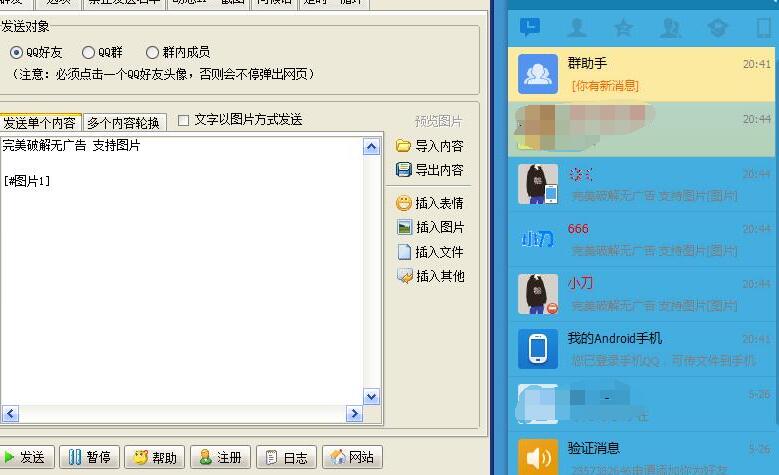Enable 文字以图片方式发送 checkbox

coord(183,120)
